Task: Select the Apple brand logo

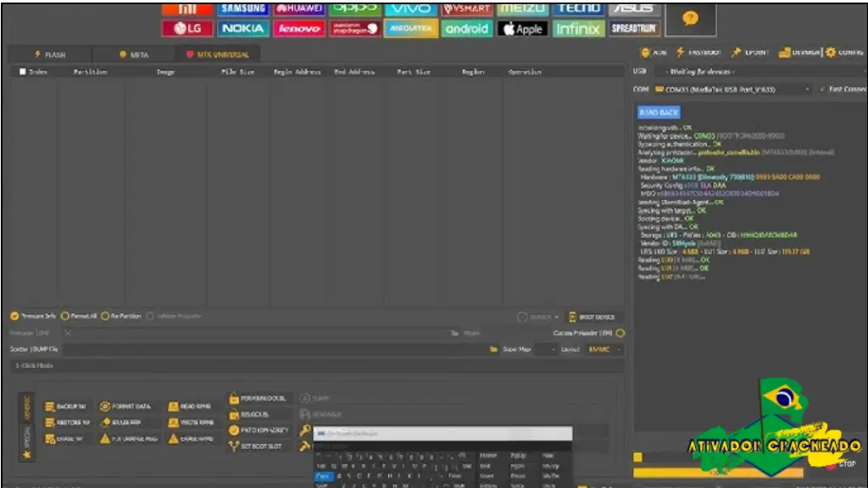Action: [x=522, y=28]
